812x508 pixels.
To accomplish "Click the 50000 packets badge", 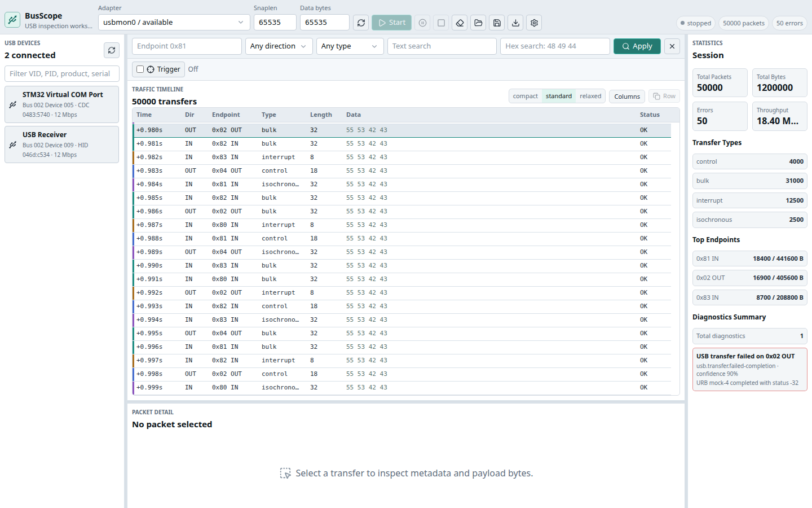I will [744, 23].
